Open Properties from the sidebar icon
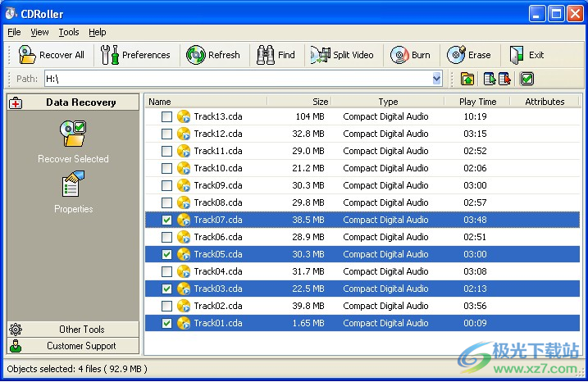This screenshot has width=588, height=382. tap(73, 184)
